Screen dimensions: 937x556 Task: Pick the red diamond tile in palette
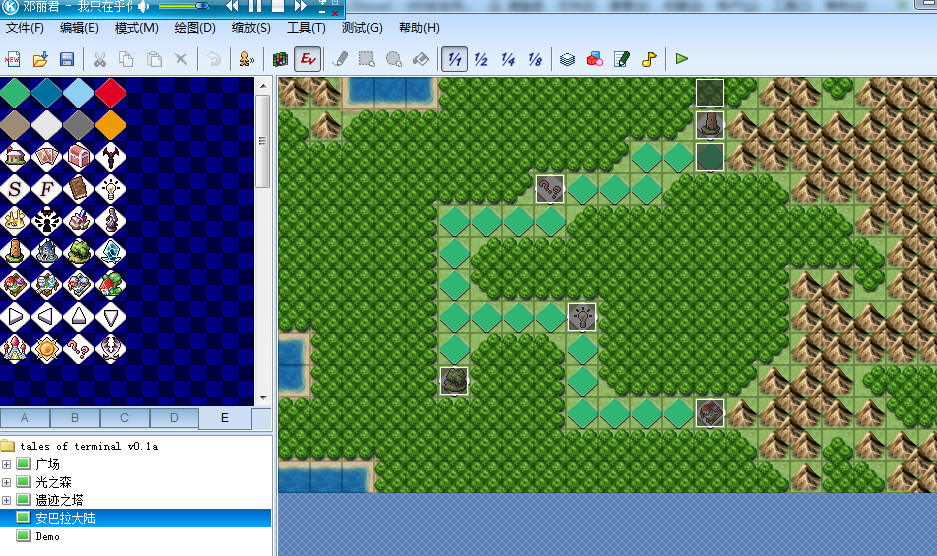[111, 93]
